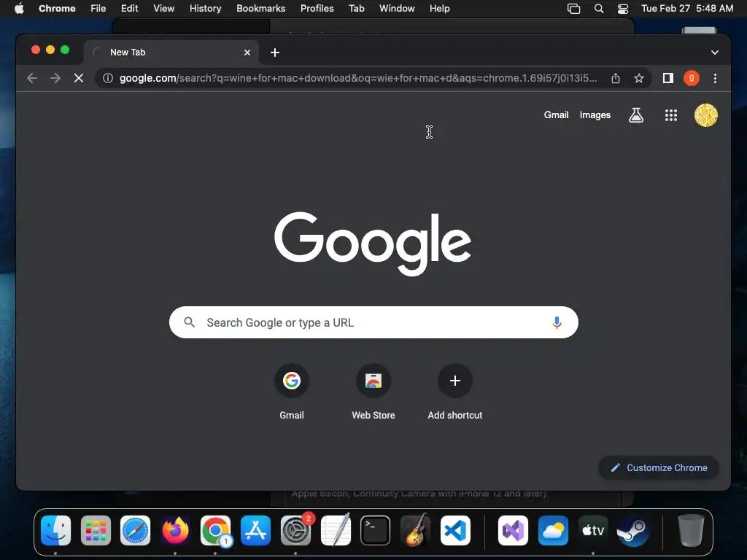Open the Gmail link at top right
Screen dimensions: 747x560
pyautogui.click(x=556, y=114)
